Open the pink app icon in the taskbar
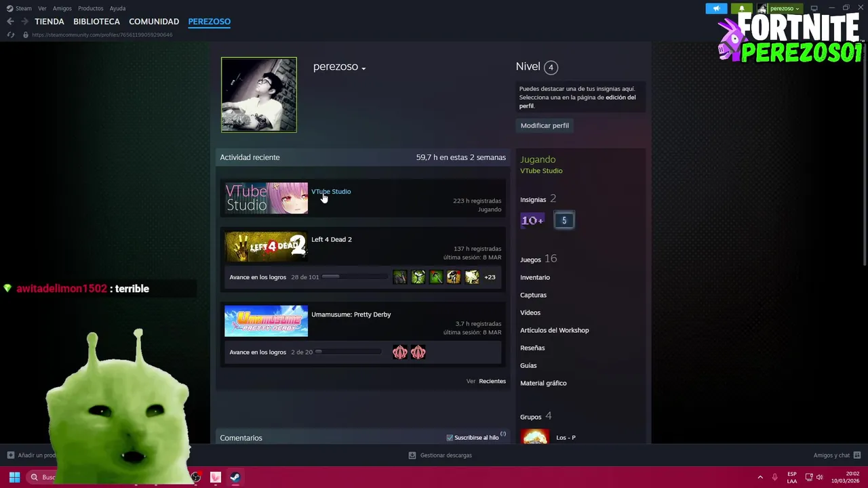This screenshot has width=868, height=488. click(x=216, y=477)
